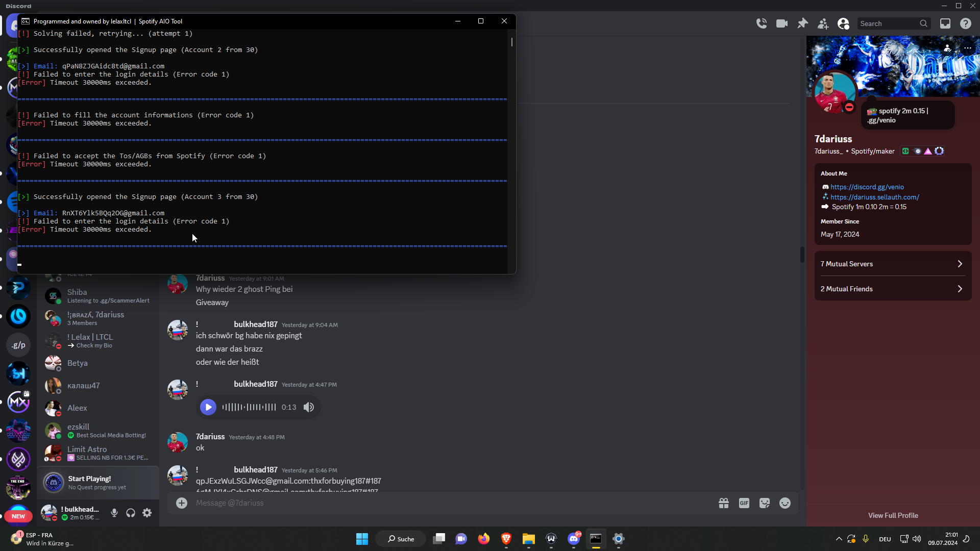980x551 pixels.
Task: Open the dariuss.sellauth.com link
Action: pyautogui.click(x=874, y=197)
